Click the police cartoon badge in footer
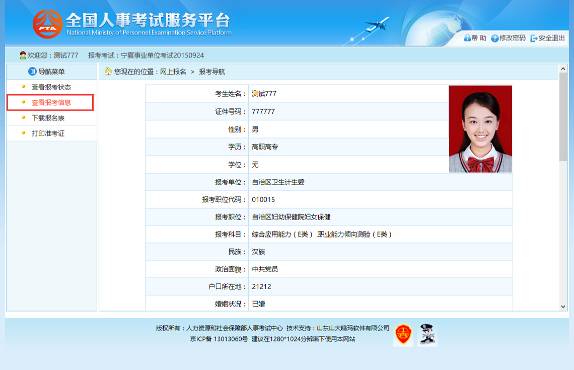Viewport: 574px width, 370px height. tap(427, 334)
